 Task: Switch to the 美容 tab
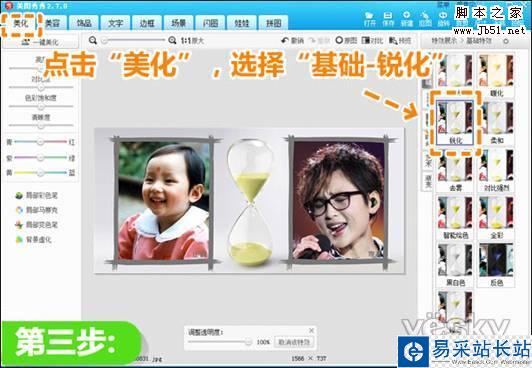coord(53,23)
